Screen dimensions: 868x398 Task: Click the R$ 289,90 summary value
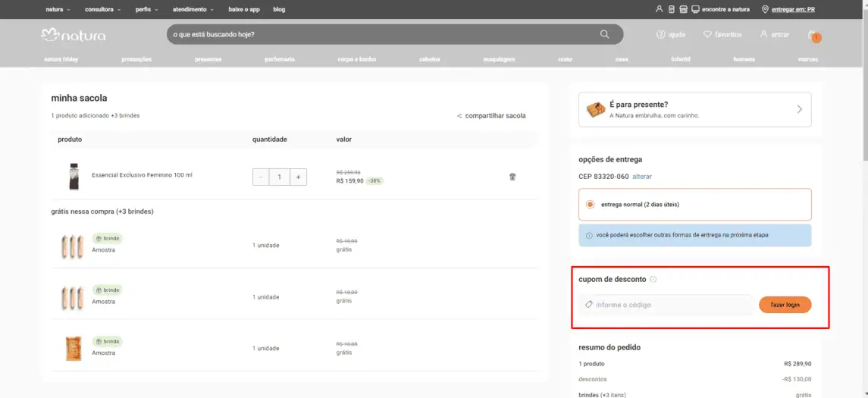point(797,364)
